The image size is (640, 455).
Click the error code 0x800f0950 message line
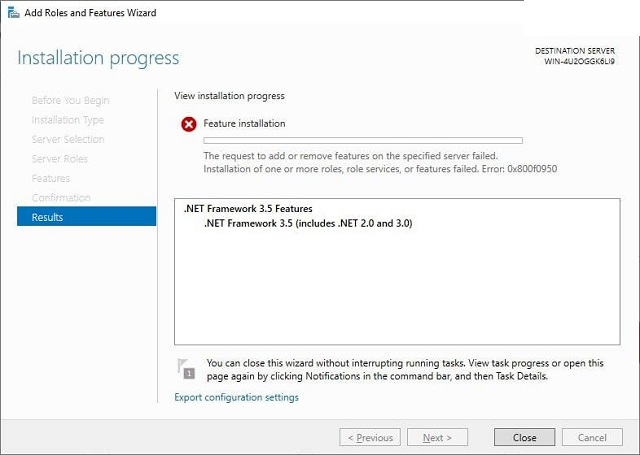pyautogui.click(x=380, y=169)
